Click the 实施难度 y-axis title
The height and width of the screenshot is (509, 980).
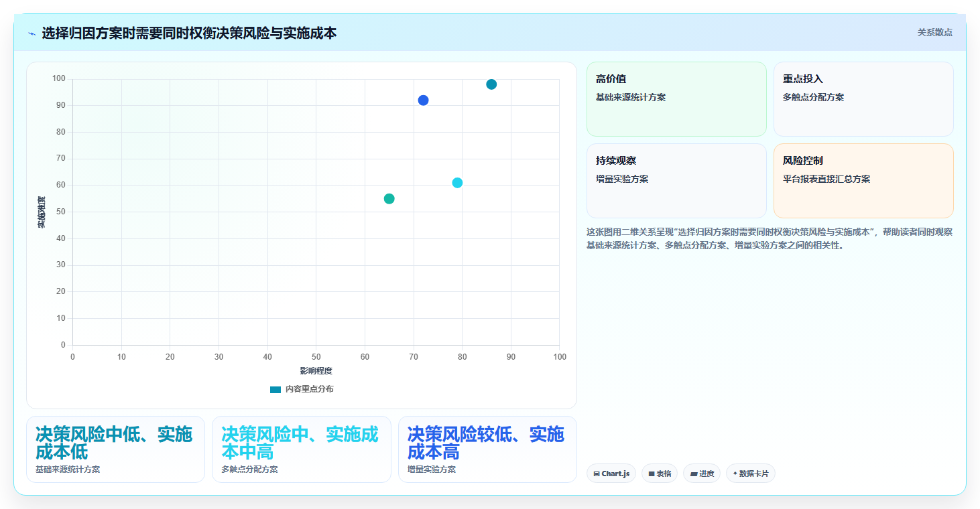click(x=42, y=212)
